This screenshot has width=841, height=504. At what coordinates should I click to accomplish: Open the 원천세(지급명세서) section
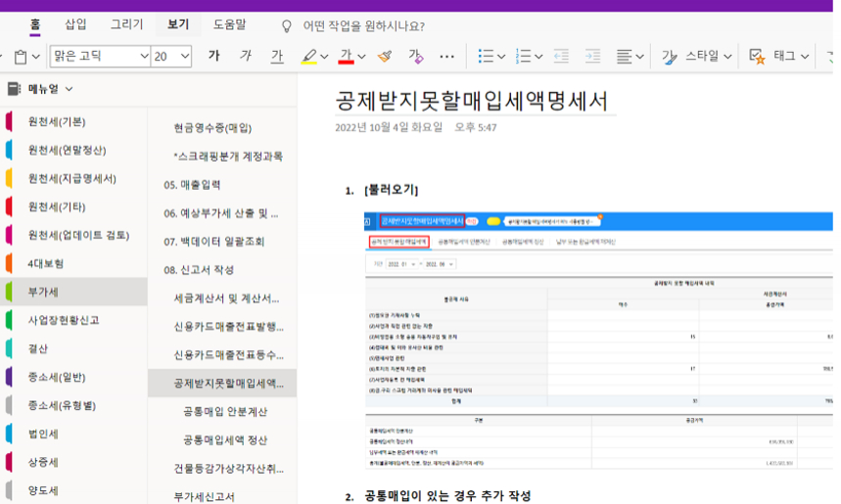pyautogui.click(x=74, y=178)
